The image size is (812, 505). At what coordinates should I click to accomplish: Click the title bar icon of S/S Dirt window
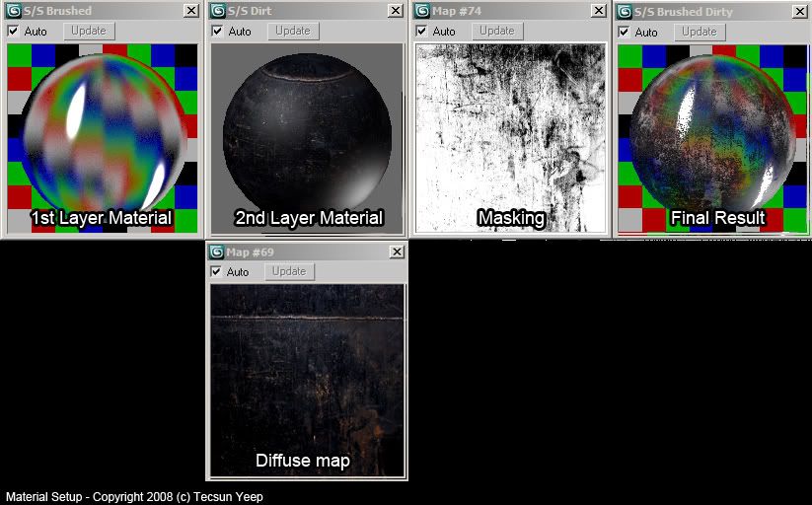[217, 11]
